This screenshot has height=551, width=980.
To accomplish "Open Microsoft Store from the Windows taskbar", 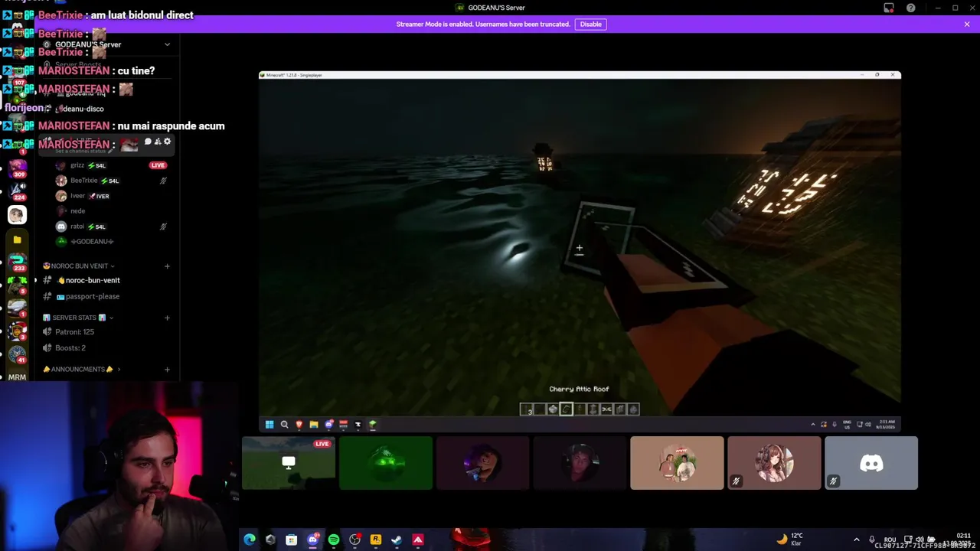I will [291, 540].
